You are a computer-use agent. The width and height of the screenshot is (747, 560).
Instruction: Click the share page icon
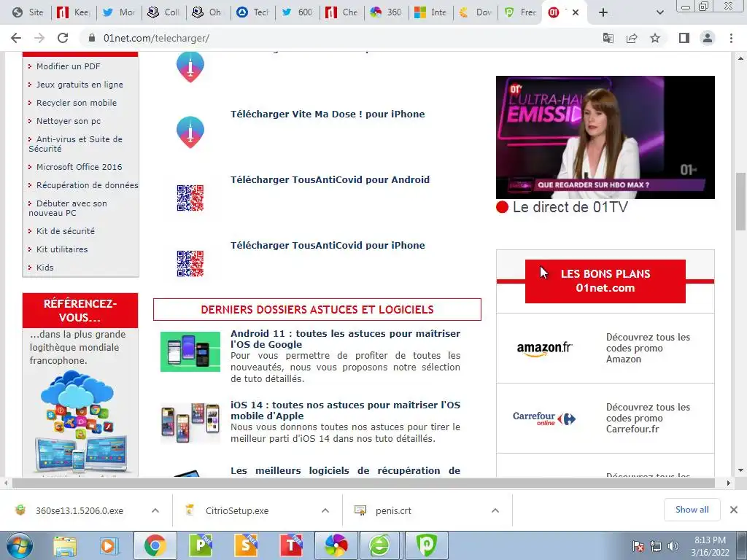[x=632, y=38]
